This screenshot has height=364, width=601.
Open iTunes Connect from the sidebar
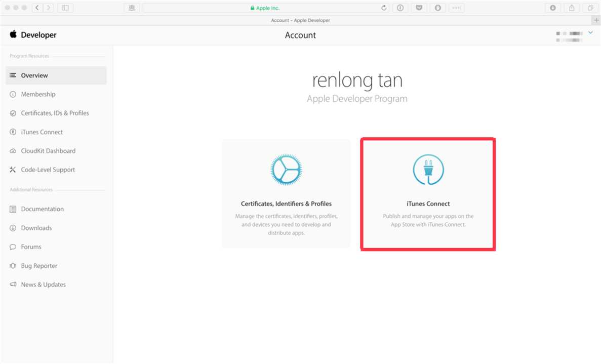point(42,132)
